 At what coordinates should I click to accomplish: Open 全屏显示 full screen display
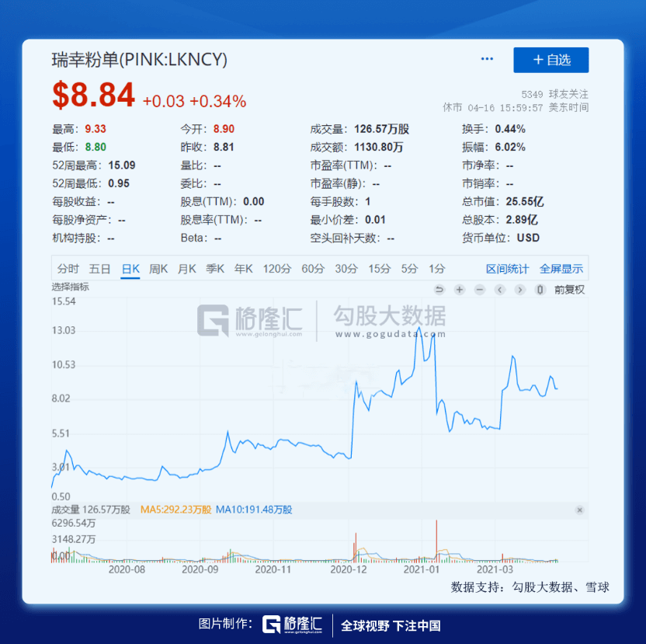pyautogui.click(x=561, y=268)
